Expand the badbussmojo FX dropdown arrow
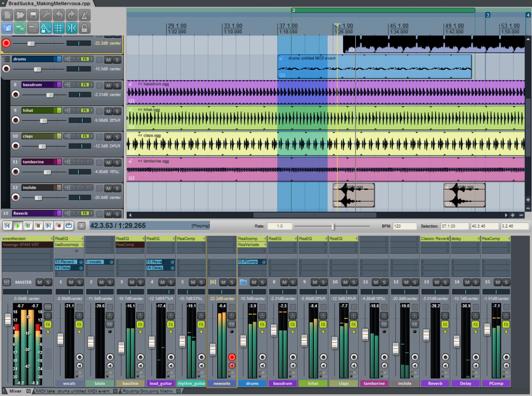 76,251
